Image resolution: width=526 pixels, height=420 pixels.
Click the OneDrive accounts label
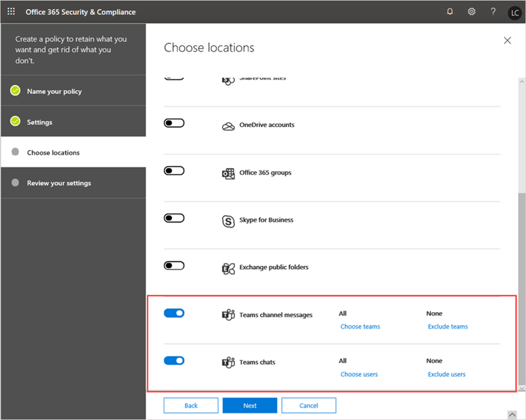click(x=267, y=125)
